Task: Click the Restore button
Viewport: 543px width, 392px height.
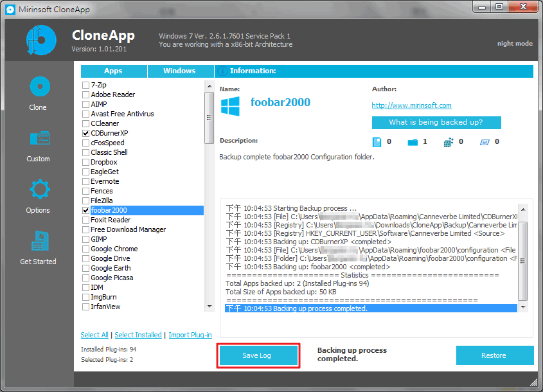Action: coord(495,355)
